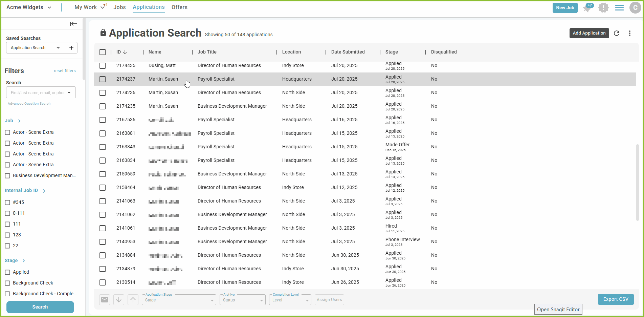Click the down arrow icon in bottom toolbar
Image resolution: width=644 pixels, height=317 pixels.
point(119,300)
